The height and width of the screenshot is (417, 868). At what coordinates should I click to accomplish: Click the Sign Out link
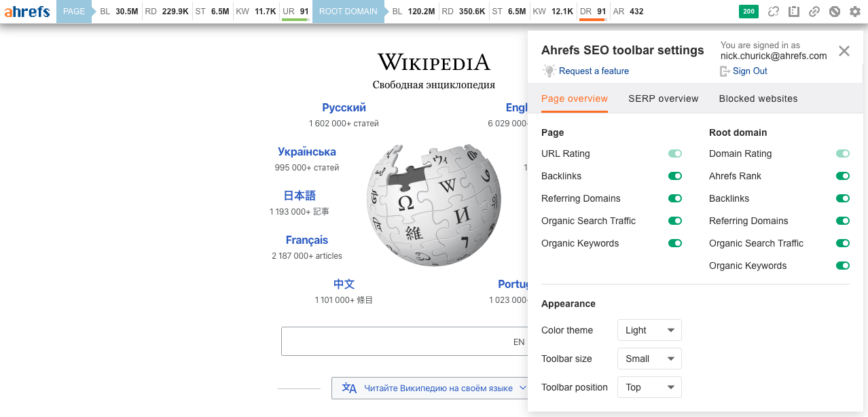(749, 71)
